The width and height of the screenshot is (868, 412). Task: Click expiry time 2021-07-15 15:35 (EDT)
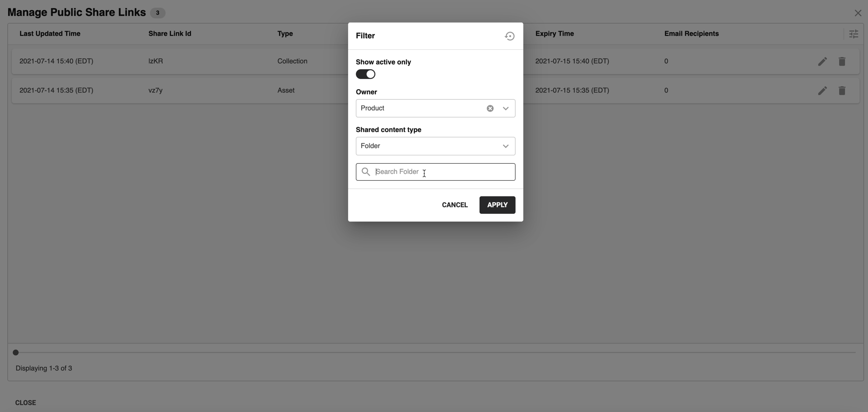pyautogui.click(x=573, y=91)
